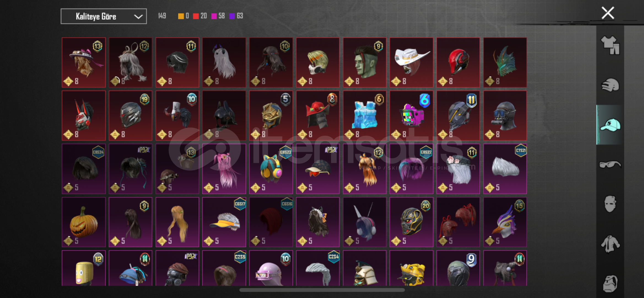Viewport: 644px width, 298px height.
Task: Open the glasses category icon
Action: (610, 164)
